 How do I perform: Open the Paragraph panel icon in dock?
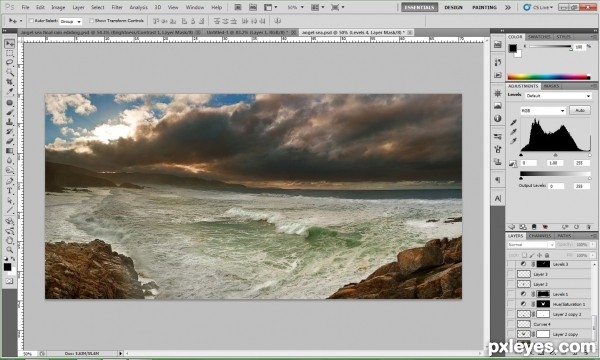click(x=497, y=179)
